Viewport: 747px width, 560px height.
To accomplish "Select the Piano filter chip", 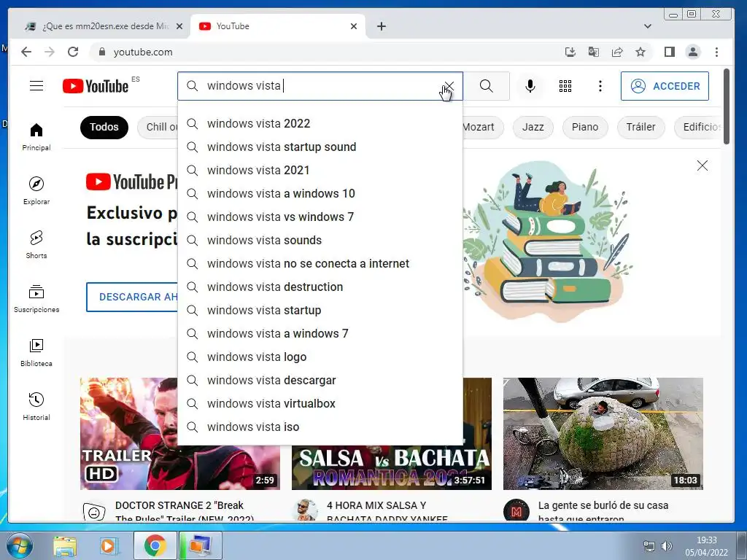I will coord(585,127).
